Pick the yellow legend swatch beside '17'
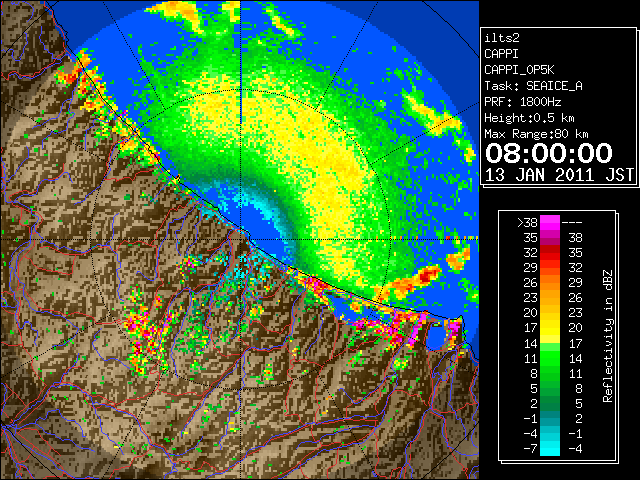The height and width of the screenshot is (480, 640). 550,328
